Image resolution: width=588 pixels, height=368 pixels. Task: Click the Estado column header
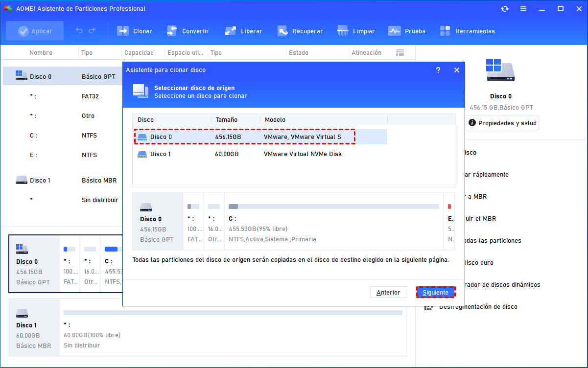pos(299,53)
